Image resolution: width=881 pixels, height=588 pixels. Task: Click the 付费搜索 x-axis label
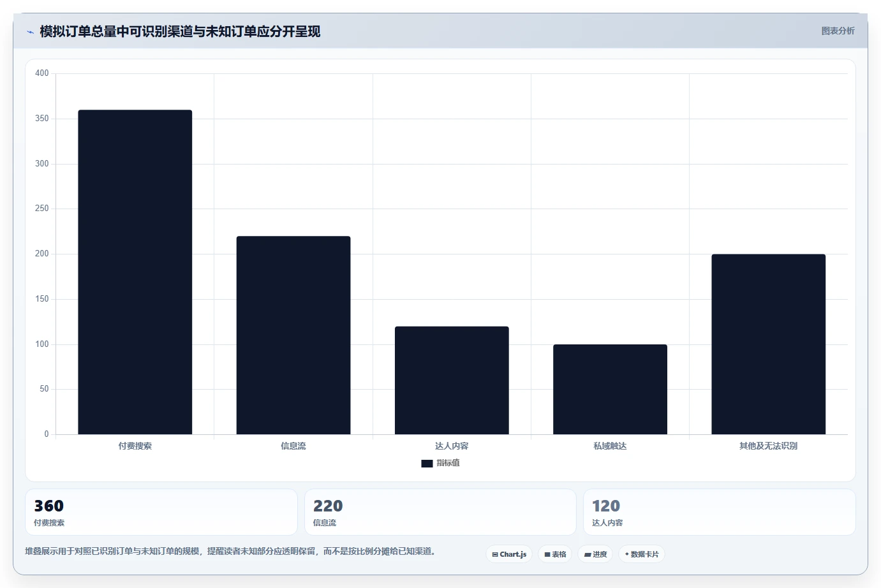(135, 446)
